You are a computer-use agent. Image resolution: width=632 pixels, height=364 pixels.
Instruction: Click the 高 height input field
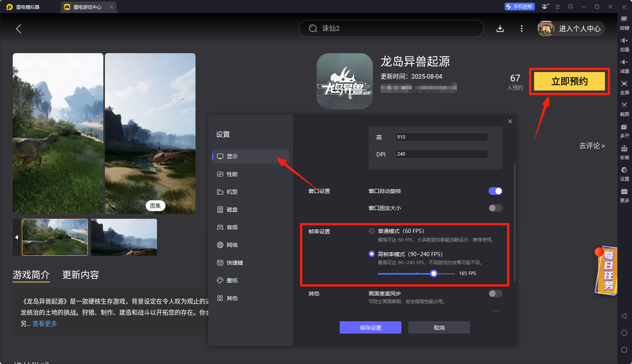442,137
